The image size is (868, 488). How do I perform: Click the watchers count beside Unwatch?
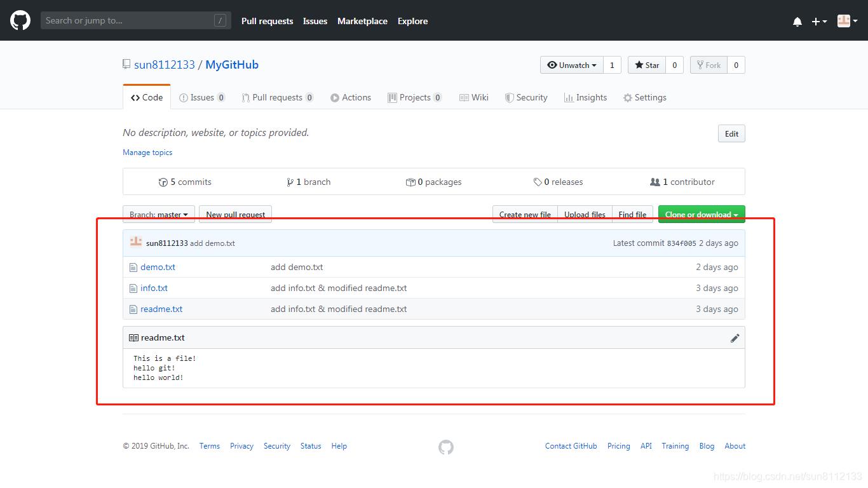(612, 65)
